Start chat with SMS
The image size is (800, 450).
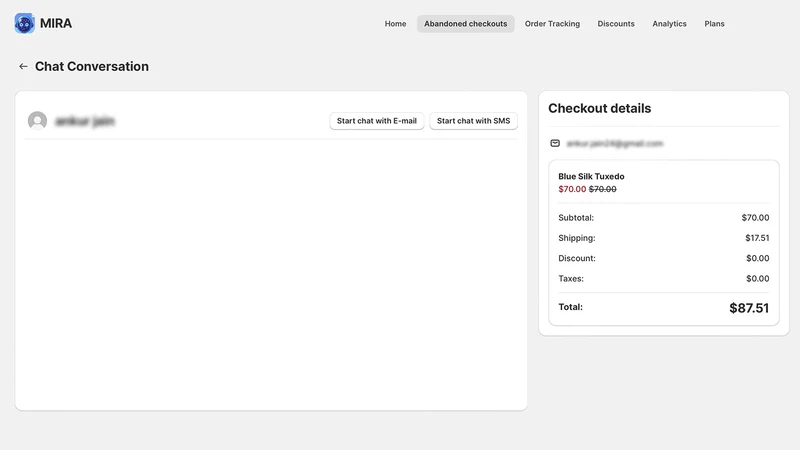473,121
